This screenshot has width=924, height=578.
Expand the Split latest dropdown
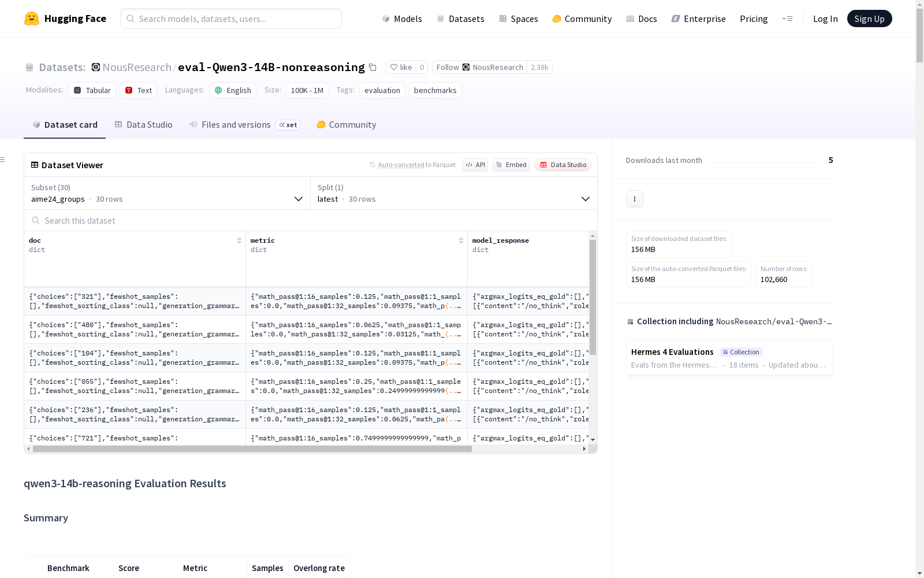click(x=454, y=193)
